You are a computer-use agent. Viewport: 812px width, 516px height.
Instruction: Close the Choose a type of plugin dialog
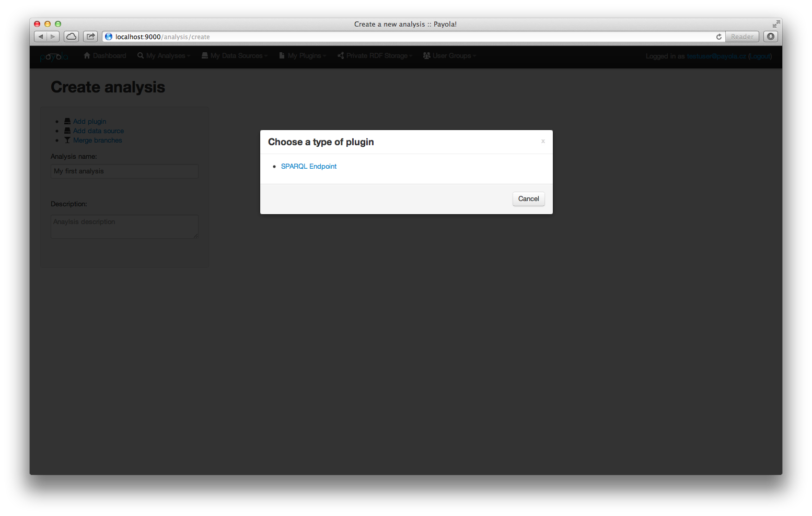(543, 141)
